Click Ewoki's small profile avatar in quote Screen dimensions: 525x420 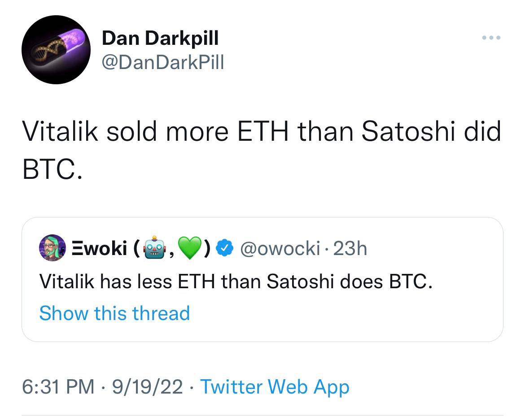tap(52, 248)
